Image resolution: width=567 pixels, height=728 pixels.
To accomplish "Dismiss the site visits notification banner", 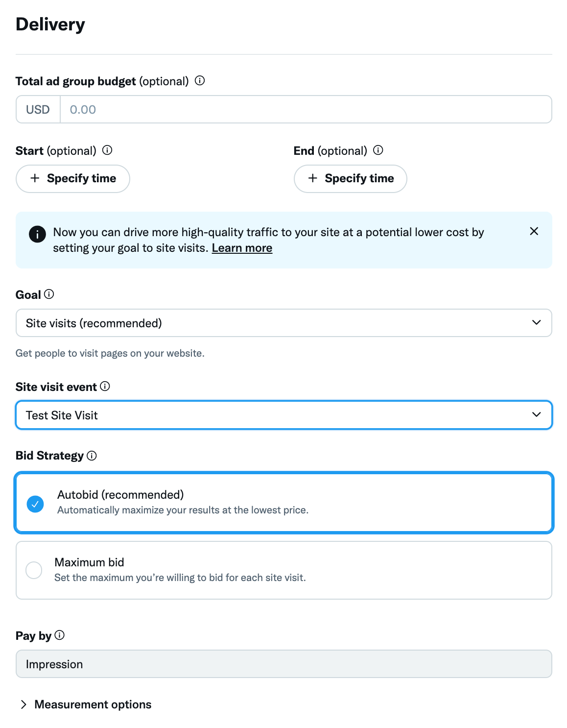I will (x=534, y=231).
